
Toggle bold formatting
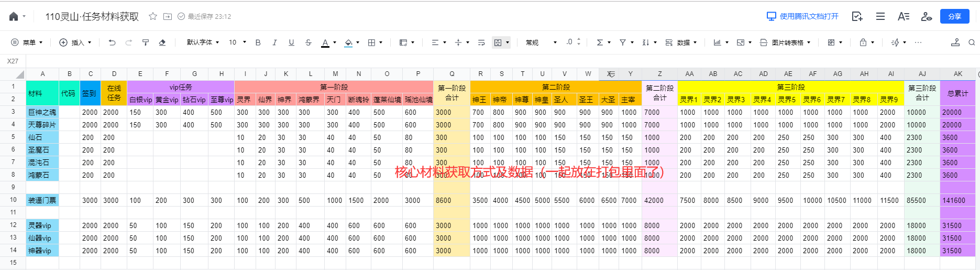258,42
